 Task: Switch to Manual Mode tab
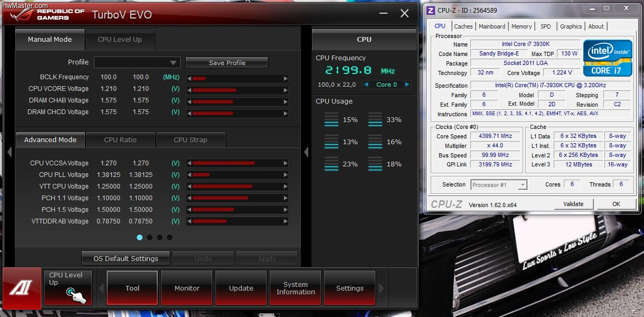(x=50, y=40)
